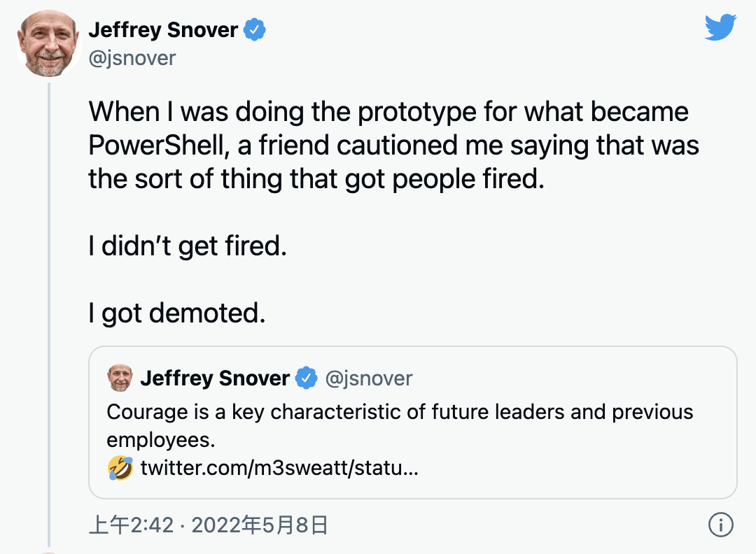Image resolution: width=756 pixels, height=554 pixels.
Task: Click the 'I got demoted.' line
Action: pyautogui.click(x=177, y=313)
